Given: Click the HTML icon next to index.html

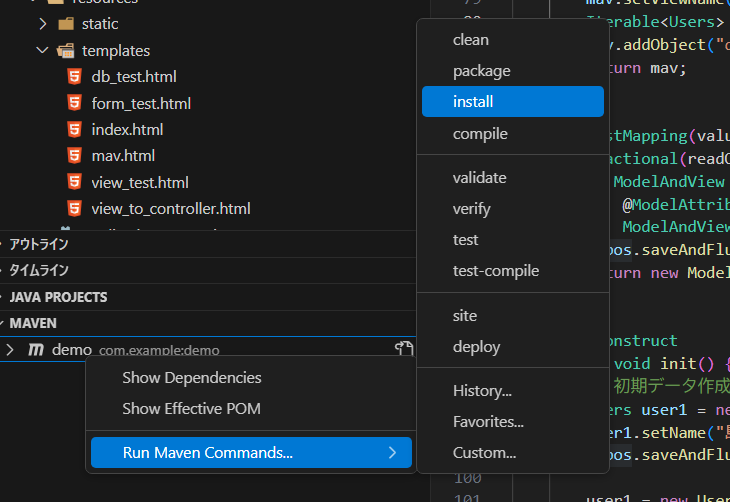Looking at the screenshot, I should tap(74, 129).
